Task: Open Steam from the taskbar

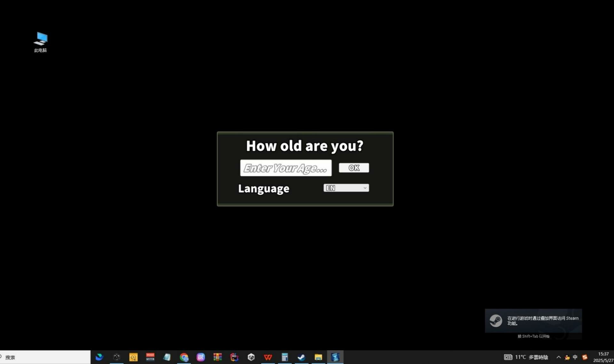Action: (301, 357)
